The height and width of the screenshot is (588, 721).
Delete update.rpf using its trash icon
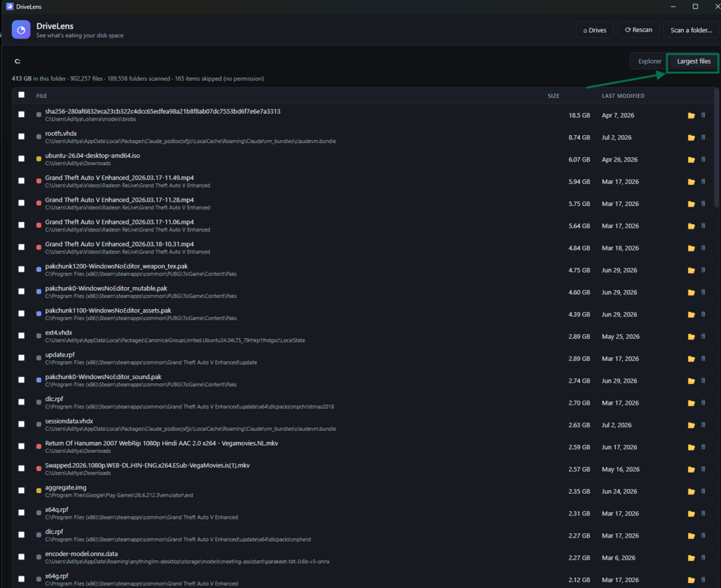point(703,359)
